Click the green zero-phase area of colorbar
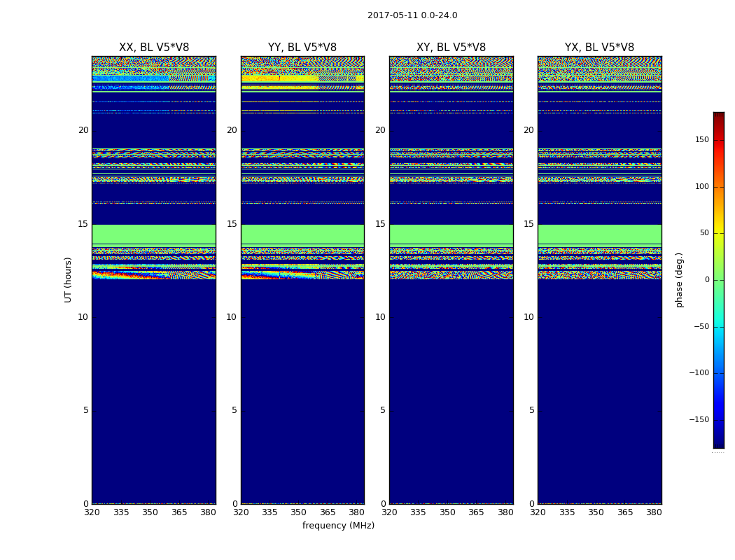The height and width of the screenshot is (560, 735). click(718, 280)
